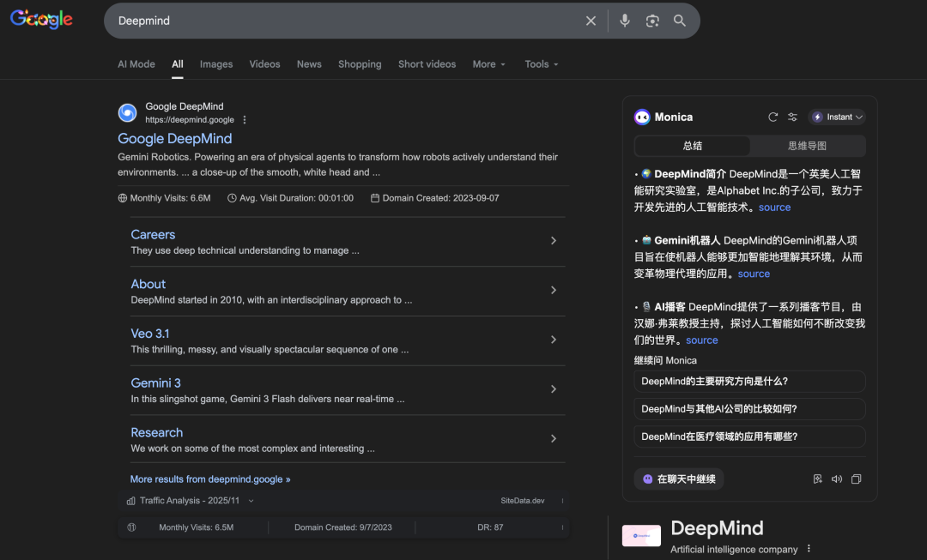Open search by image camera icon
Screen dimensions: 927x560
pyautogui.click(x=652, y=21)
